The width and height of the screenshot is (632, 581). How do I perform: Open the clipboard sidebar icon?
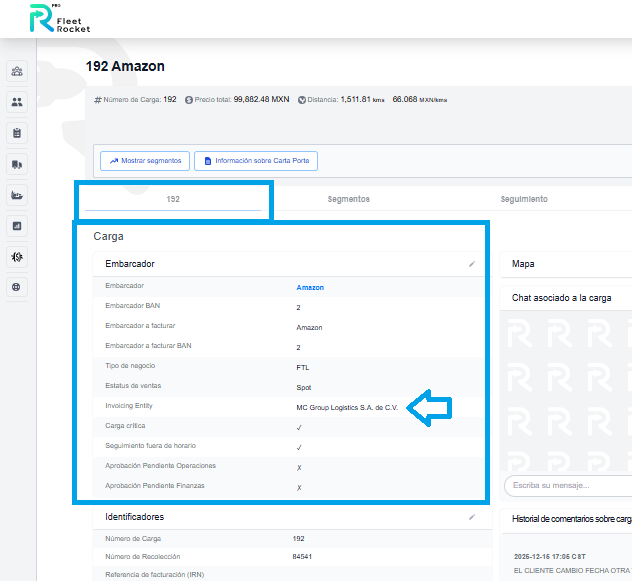tap(17, 133)
